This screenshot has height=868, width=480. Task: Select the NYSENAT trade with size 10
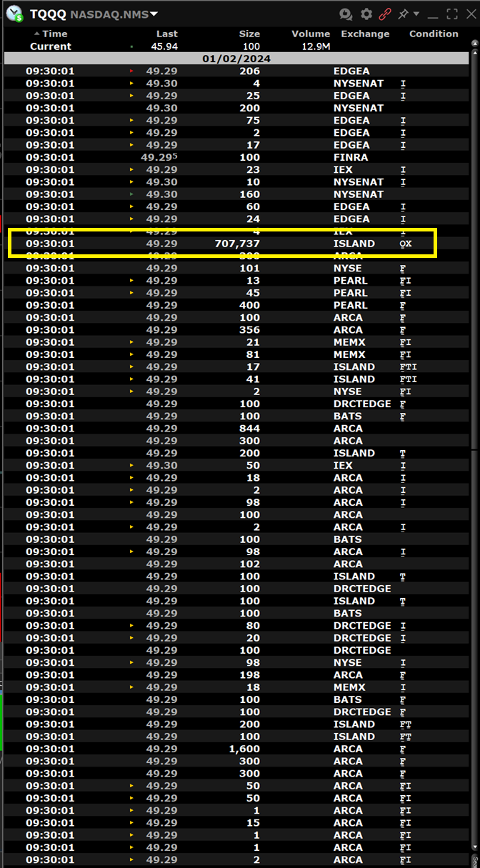coord(236,181)
